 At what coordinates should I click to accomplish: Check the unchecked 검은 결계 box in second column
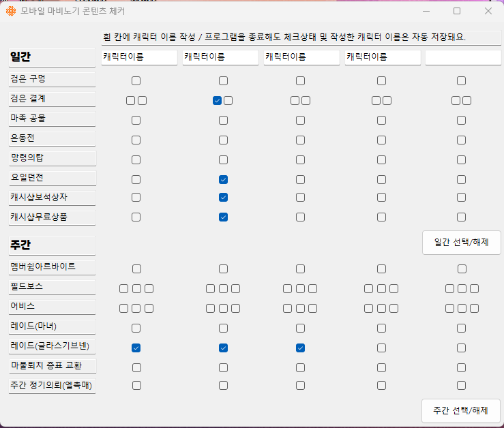[x=228, y=101]
